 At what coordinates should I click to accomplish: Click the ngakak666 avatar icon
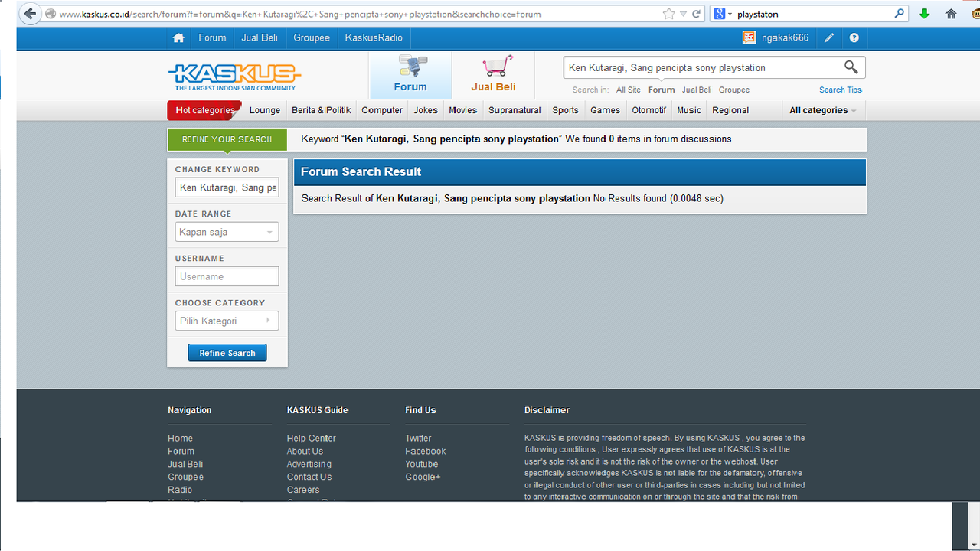coord(749,37)
